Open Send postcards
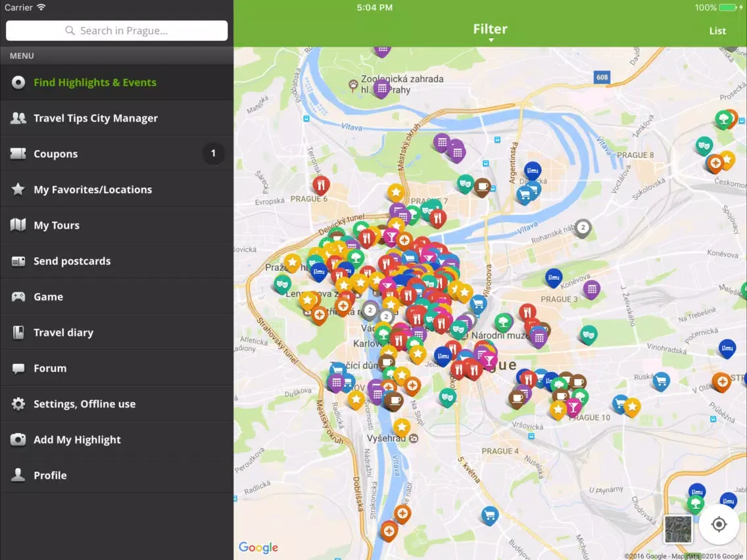 (117, 261)
